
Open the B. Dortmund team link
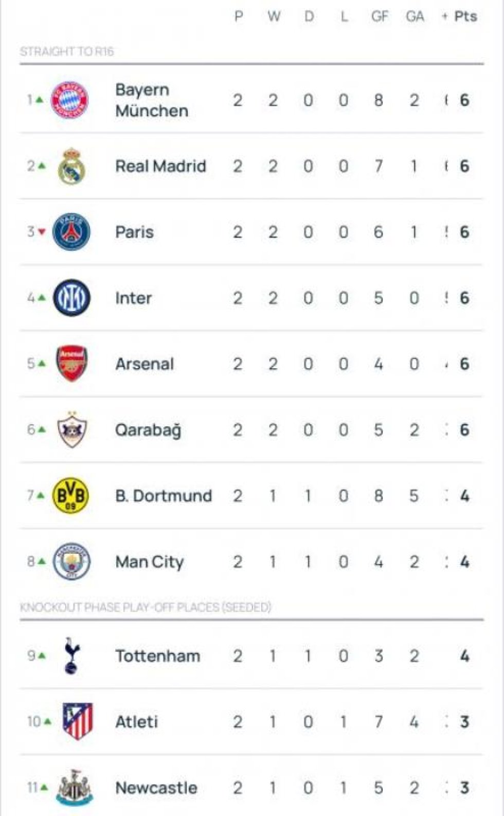(164, 496)
